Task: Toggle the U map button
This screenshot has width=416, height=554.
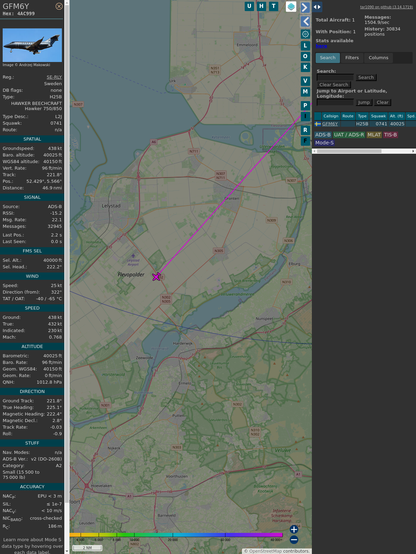Action: pos(250,6)
